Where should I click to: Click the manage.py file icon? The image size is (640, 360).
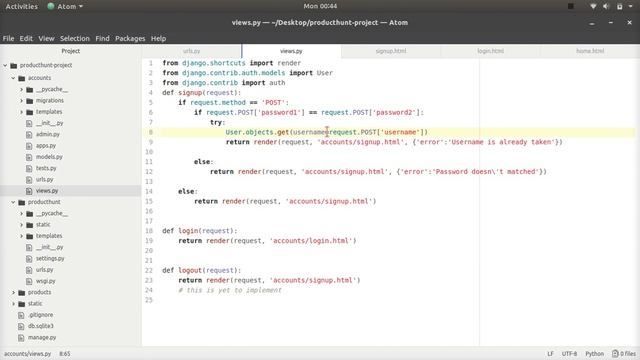tap(21, 338)
